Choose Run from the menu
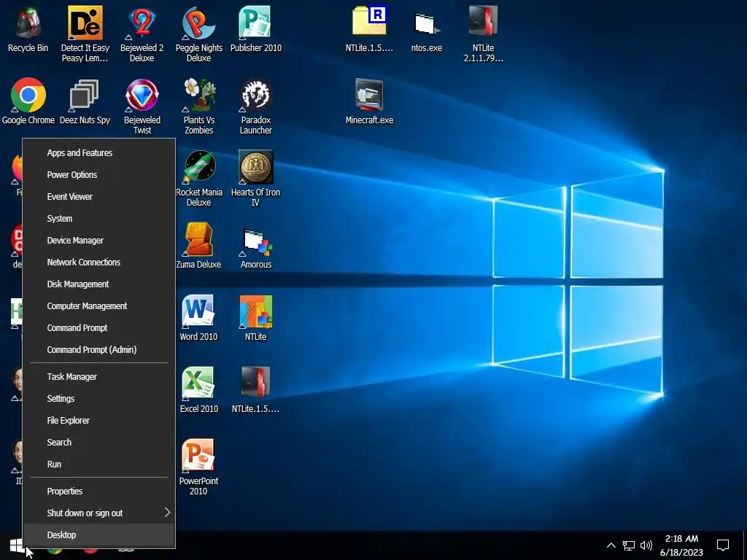Image resolution: width=747 pixels, height=560 pixels. tap(99, 464)
